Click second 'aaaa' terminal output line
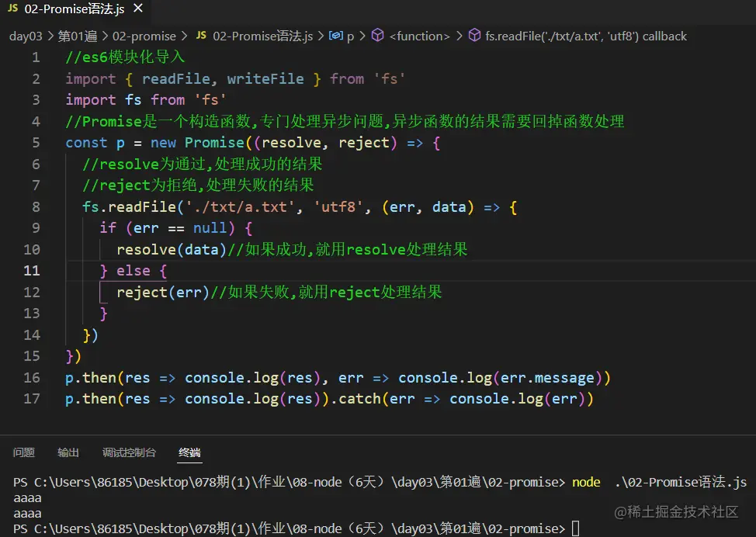Screen dimensions: 756x537 pos(27,514)
